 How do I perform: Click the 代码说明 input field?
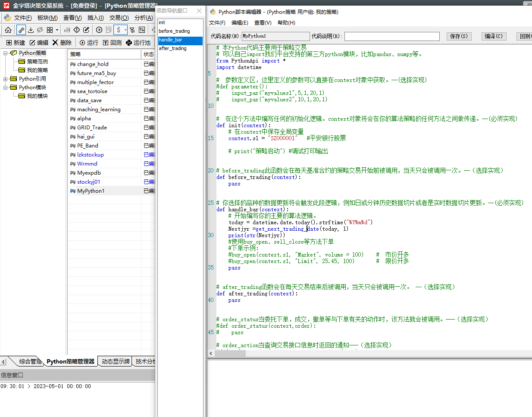391,36
